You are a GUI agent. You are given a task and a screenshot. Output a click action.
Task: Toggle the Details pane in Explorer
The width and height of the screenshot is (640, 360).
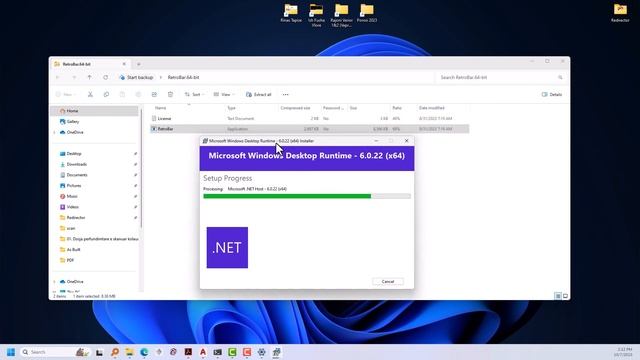[x=552, y=94]
